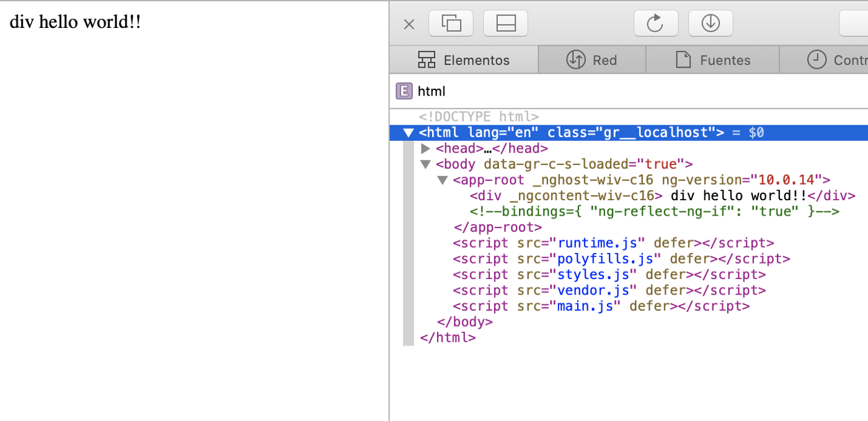The width and height of the screenshot is (868, 421).
Task: Select the DOCTYPE html line
Action: [x=479, y=117]
